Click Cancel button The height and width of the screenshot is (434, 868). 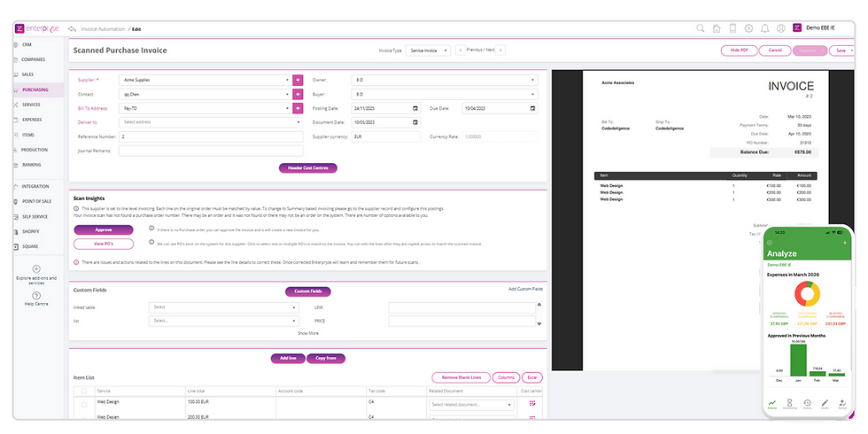click(775, 50)
